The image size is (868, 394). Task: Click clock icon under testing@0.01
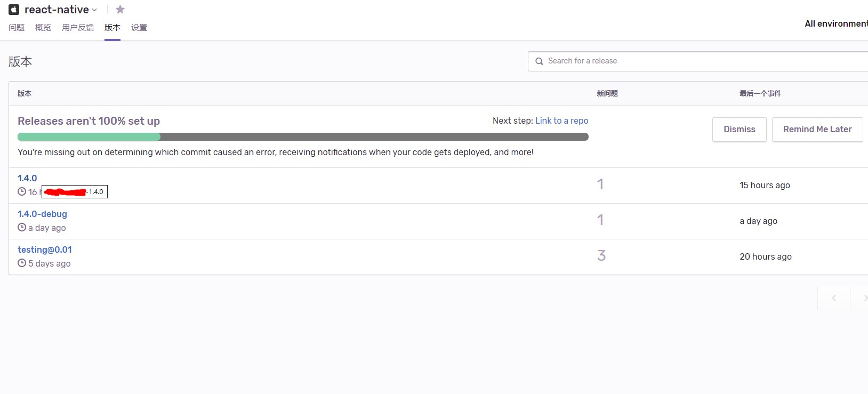(22, 263)
